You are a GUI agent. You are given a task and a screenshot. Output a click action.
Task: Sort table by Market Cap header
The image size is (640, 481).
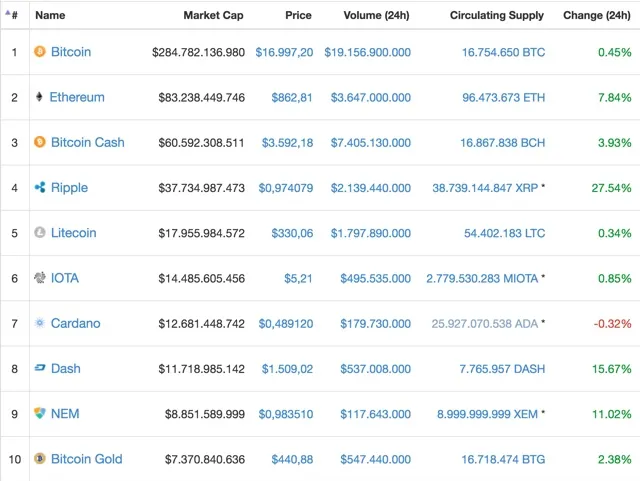[213, 15]
